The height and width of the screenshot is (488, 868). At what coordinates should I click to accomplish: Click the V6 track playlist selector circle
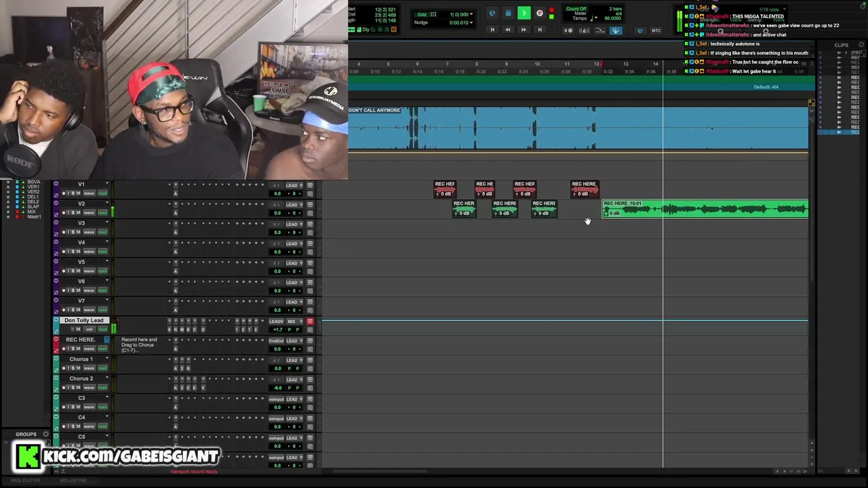56,281
